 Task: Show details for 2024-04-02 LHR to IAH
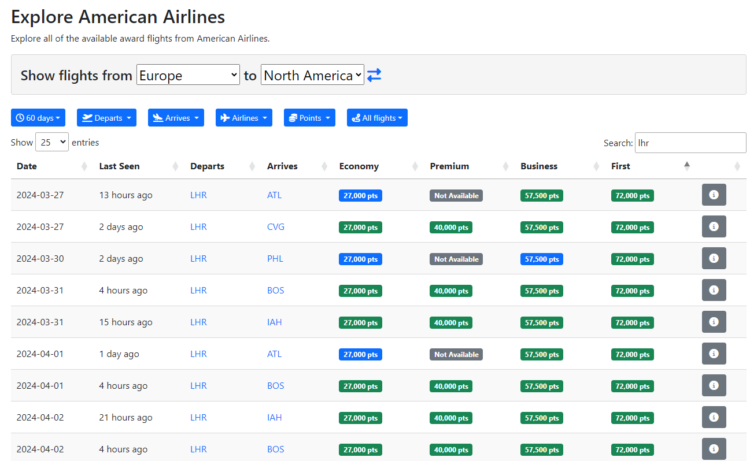pyautogui.click(x=714, y=417)
